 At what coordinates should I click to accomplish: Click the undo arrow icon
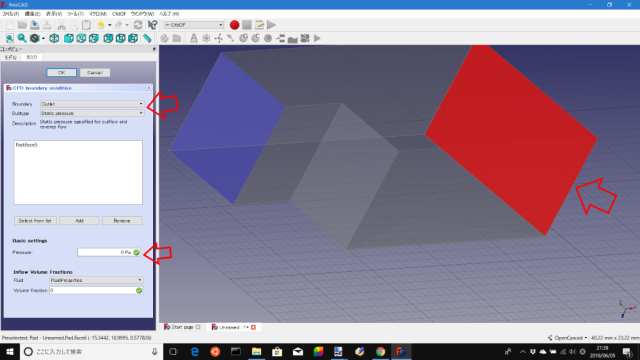[x=100, y=25]
